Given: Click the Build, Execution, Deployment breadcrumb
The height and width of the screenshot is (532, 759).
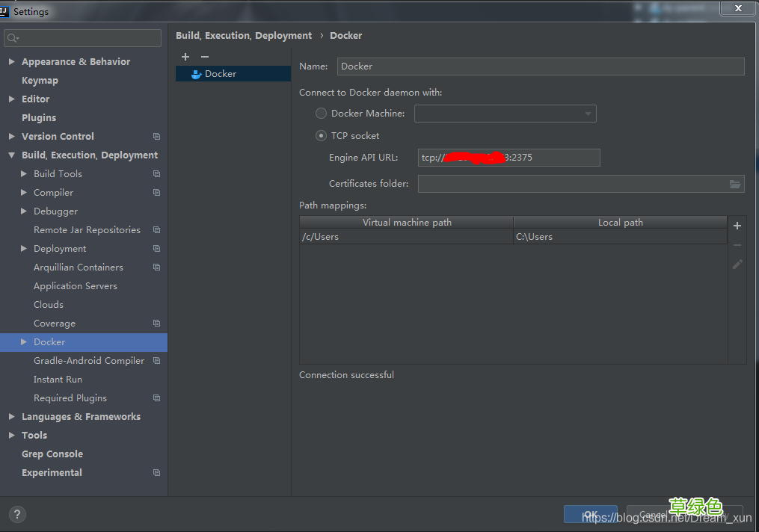Looking at the screenshot, I should pos(242,35).
